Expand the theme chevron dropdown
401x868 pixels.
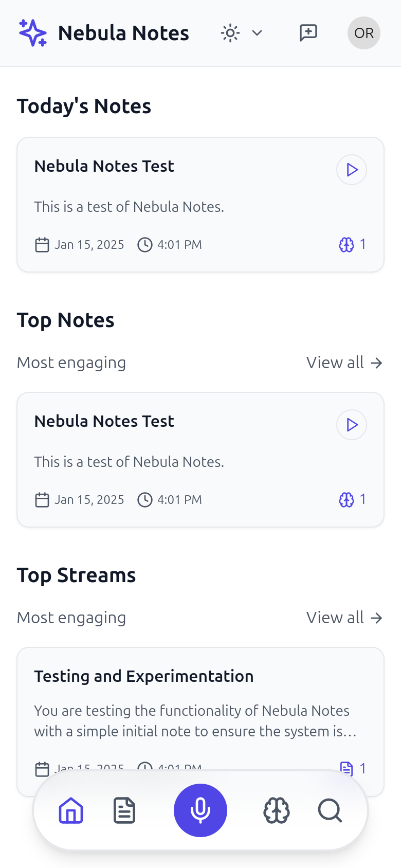point(257,33)
